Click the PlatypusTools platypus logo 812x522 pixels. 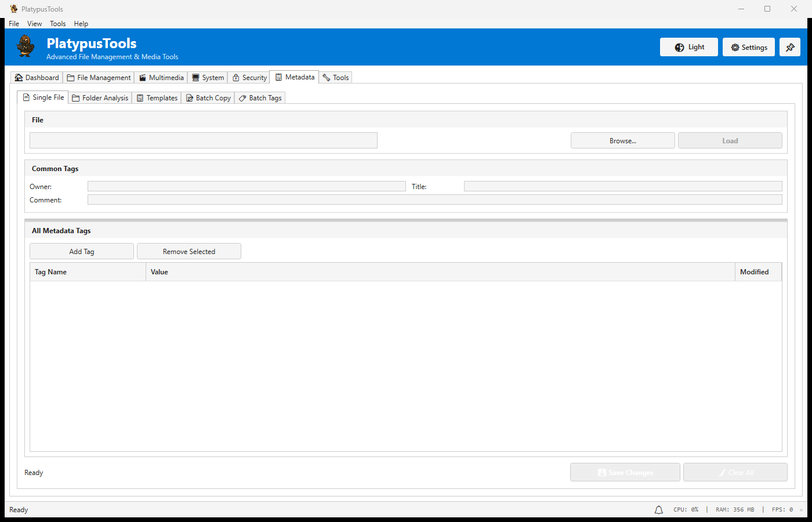pos(25,46)
